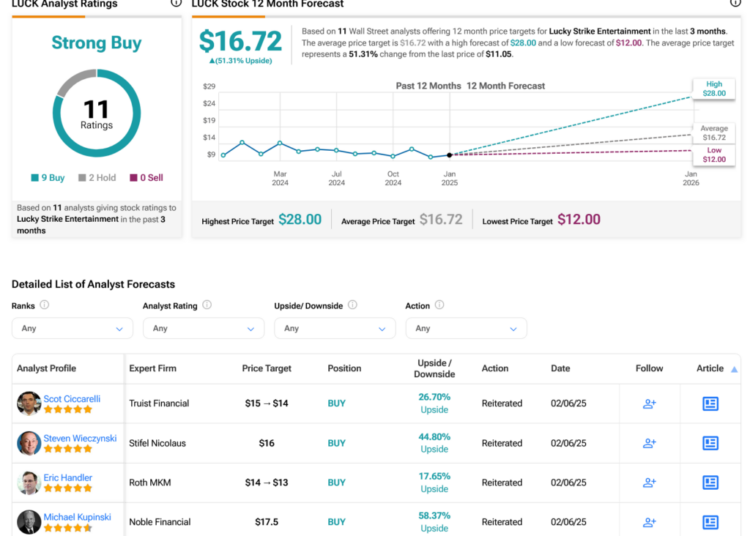Sort by Upside / Downside column header
The image size is (750, 536).
click(x=434, y=369)
